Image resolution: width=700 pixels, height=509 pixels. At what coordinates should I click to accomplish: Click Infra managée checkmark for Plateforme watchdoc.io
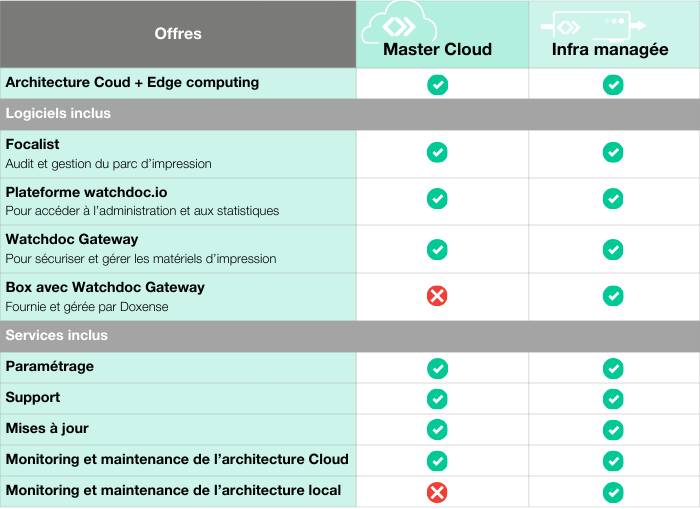pos(613,199)
